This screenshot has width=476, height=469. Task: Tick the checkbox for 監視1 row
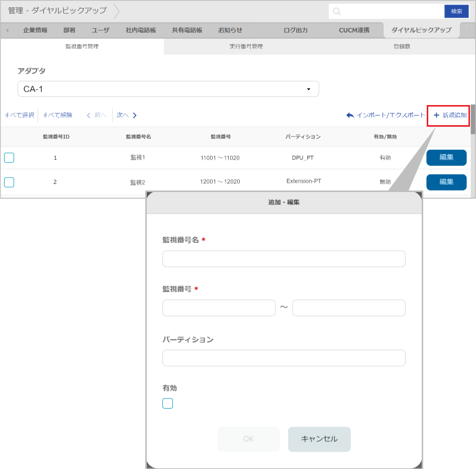pos(9,158)
